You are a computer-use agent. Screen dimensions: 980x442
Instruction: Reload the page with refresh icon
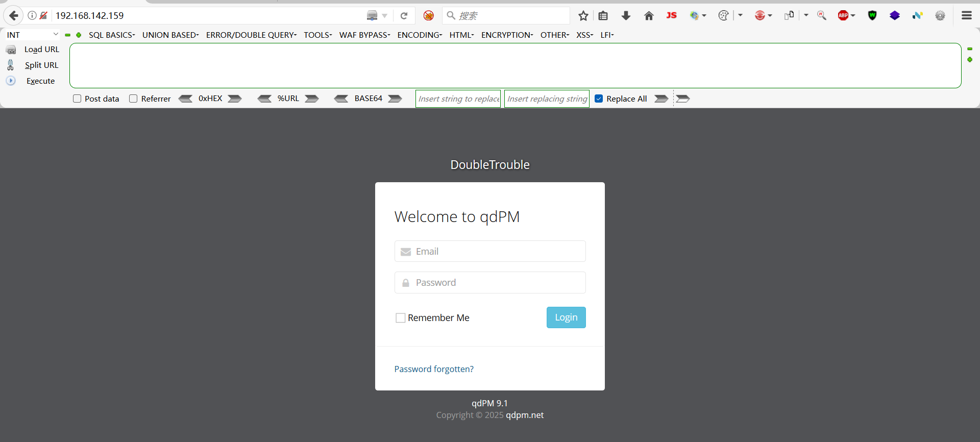[x=404, y=15]
